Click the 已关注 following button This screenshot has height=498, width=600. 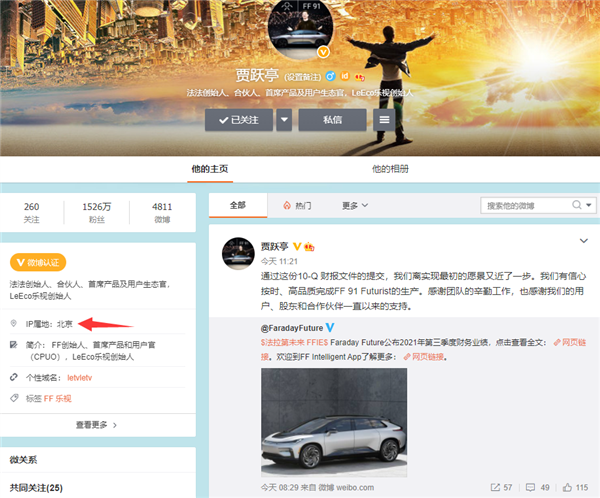pos(239,120)
